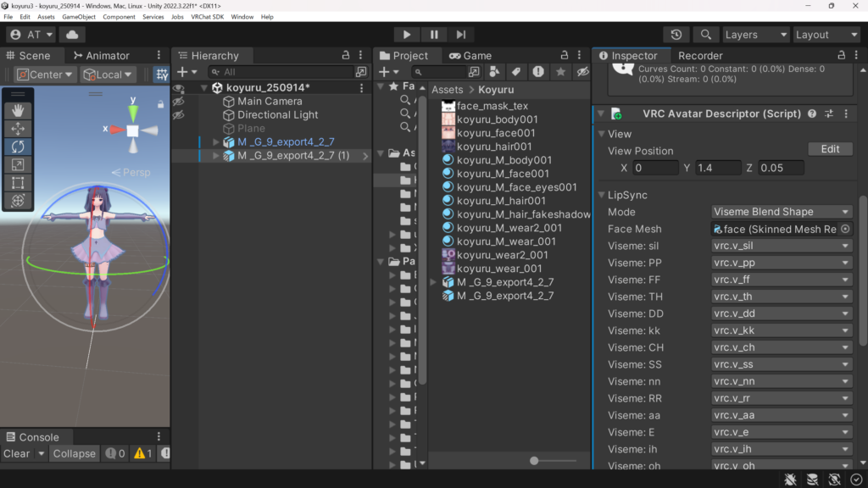Select the Move tool
The width and height of the screenshot is (868, 488).
[18, 129]
